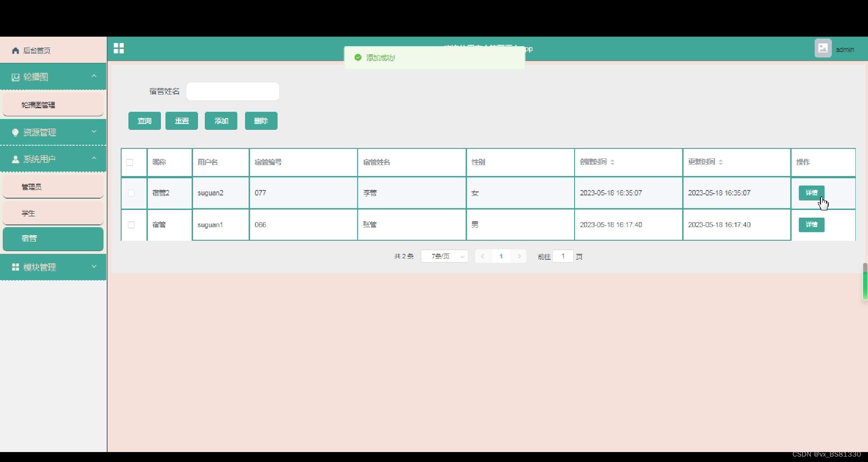The width and height of the screenshot is (868, 462).
Task: Click the 删除 delete button
Action: tap(261, 121)
